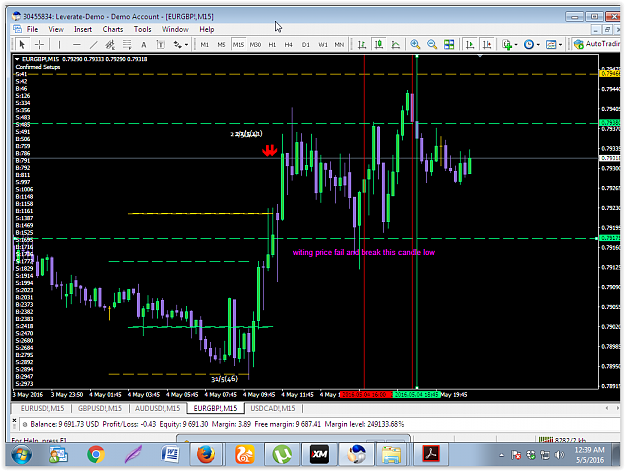
Task: Switch to GBPUSD!,M15 chart tab
Action: point(99,408)
